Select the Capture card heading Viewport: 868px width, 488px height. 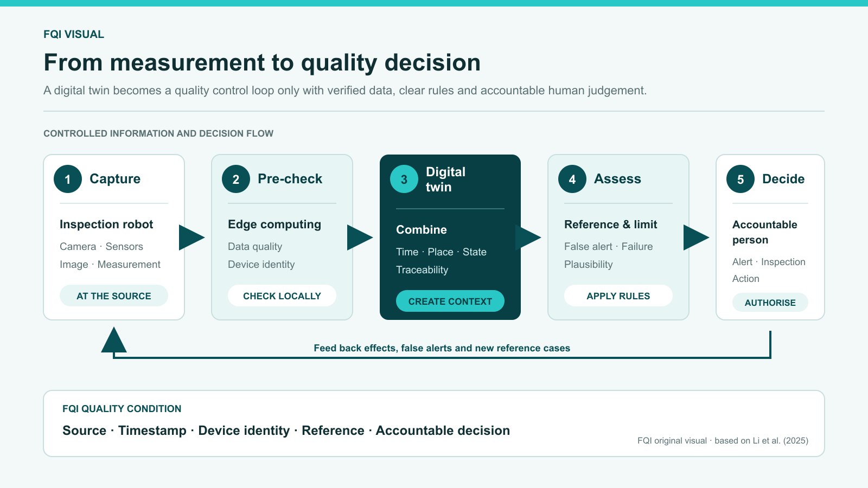(115, 179)
